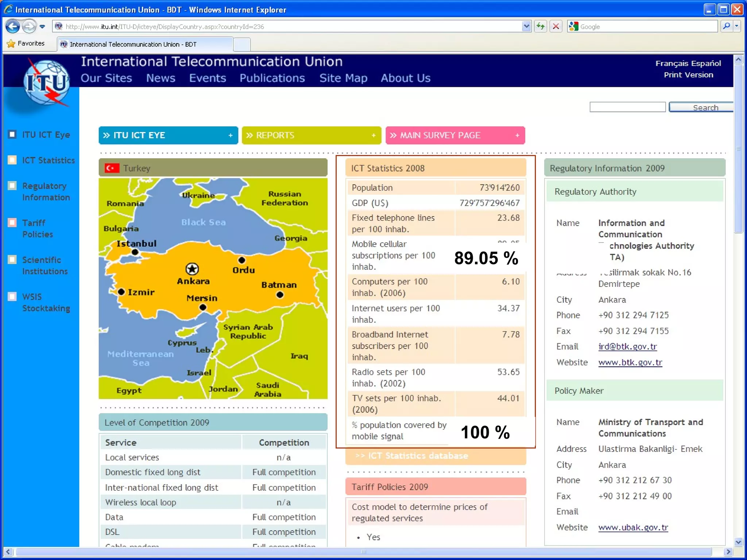Click the horizontal scrollbar at bottom
747x560 pixels.
[x=363, y=552]
